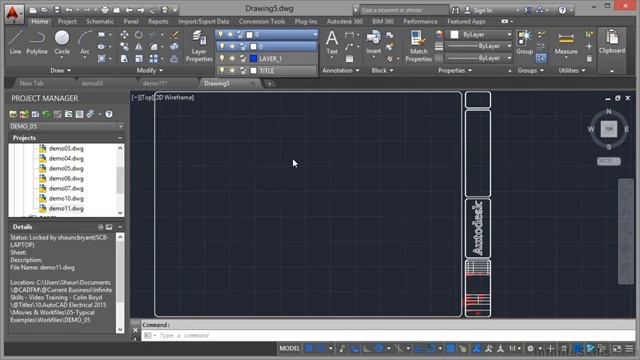Screen dimensions: 640x360
Task: Open the AutoCAD application menu
Action: (13, 13)
